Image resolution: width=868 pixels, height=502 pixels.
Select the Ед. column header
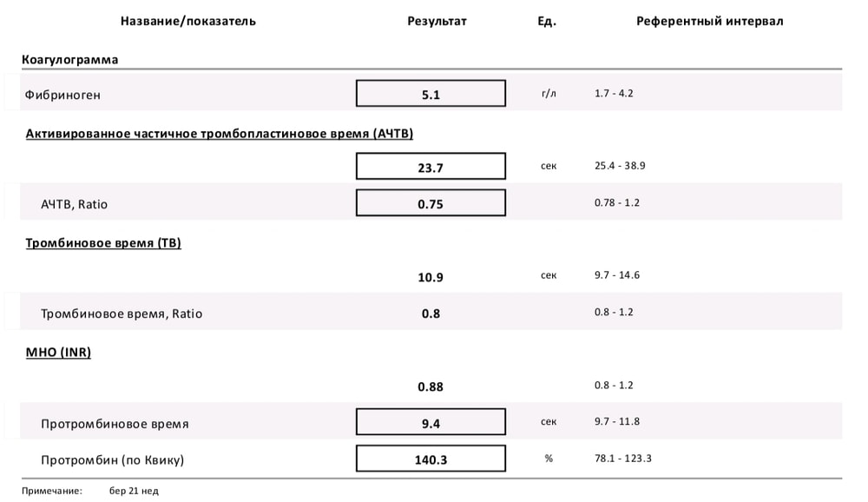coord(547,21)
